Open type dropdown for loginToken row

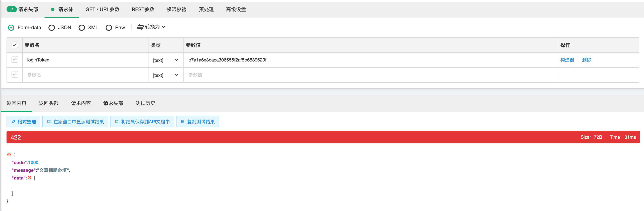pyautogui.click(x=166, y=60)
